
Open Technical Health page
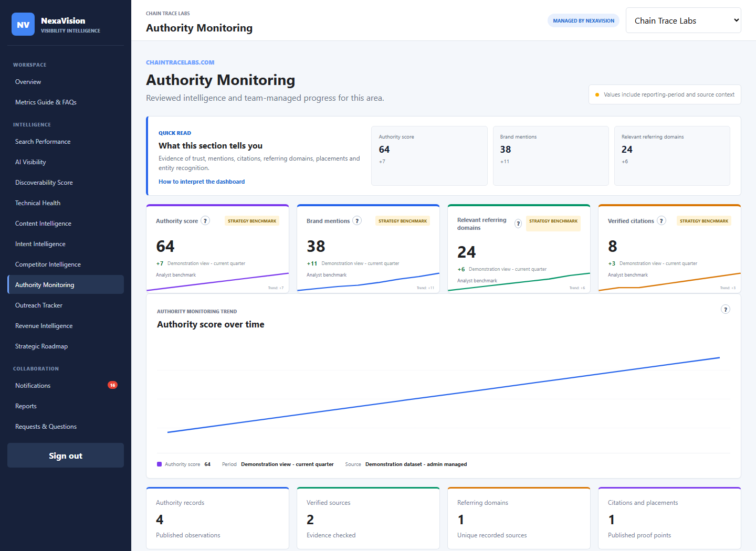click(x=66, y=203)
